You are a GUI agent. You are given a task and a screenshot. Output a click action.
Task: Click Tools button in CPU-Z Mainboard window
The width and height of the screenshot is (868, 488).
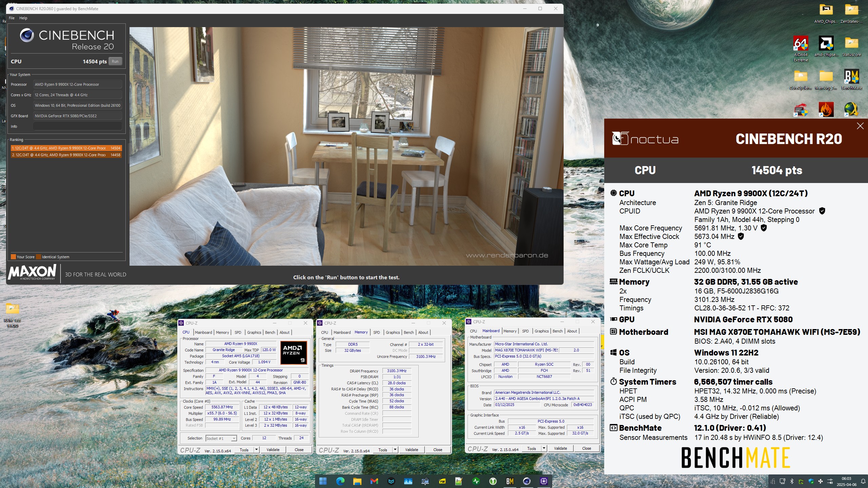tap(532, 448)
